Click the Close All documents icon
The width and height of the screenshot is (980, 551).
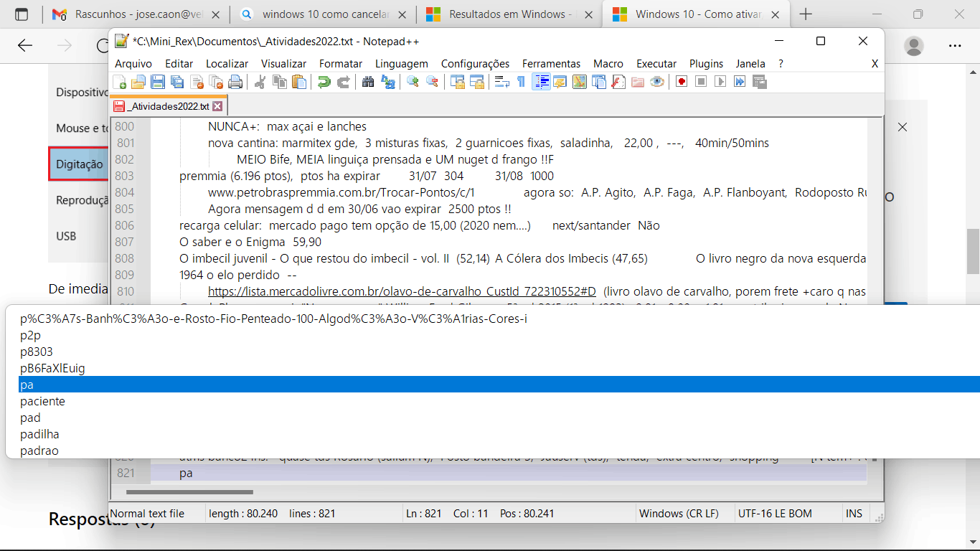coord(216,82)
